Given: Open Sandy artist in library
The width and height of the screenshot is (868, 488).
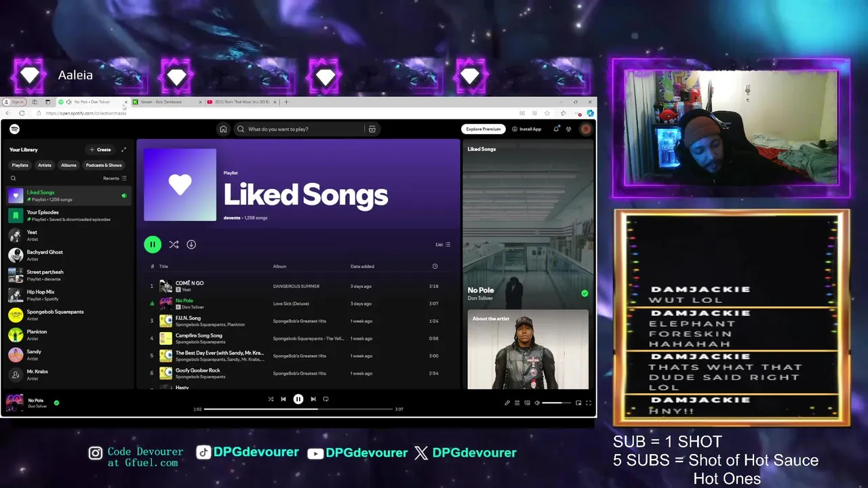Looking at the screenshot, I should (68, 354).
